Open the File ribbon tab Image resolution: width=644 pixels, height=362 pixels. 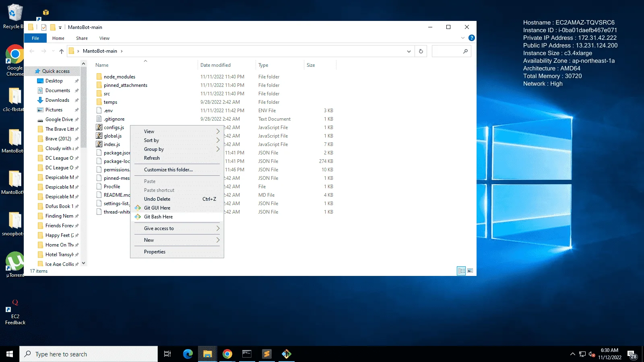[x=35, y=38]
